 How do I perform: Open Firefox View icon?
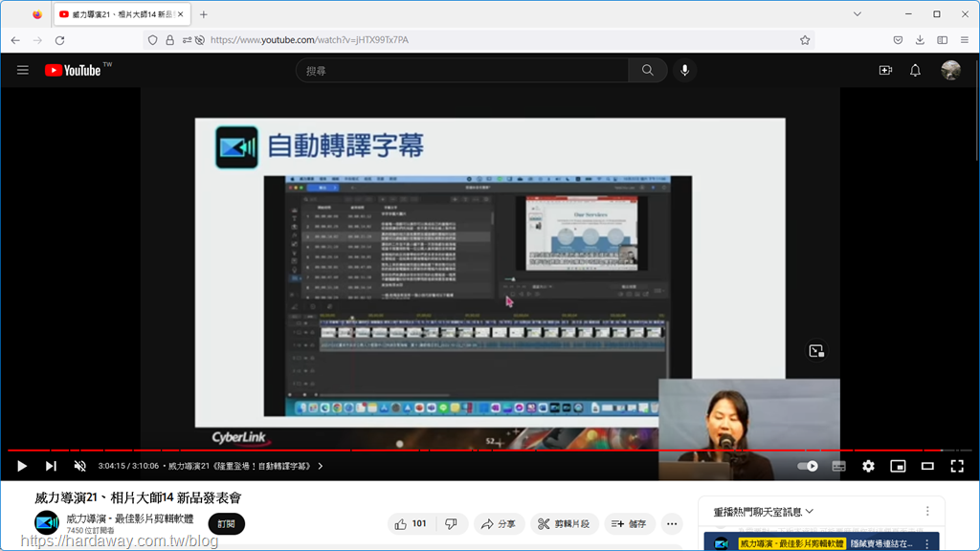click(37, 14)
